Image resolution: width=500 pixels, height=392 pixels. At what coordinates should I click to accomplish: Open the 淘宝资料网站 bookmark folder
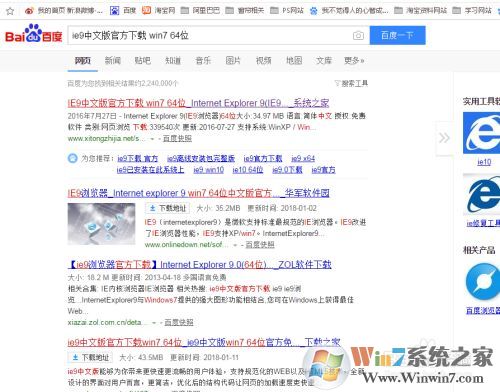[x=420, y=11]
